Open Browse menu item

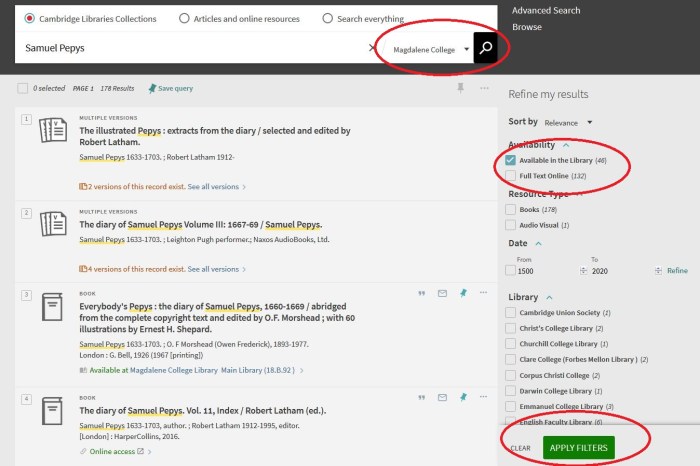[527, 27]
